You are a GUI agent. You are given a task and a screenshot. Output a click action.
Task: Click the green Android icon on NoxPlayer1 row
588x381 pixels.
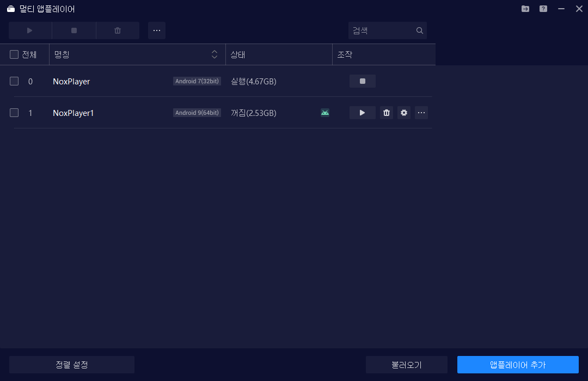325,113
